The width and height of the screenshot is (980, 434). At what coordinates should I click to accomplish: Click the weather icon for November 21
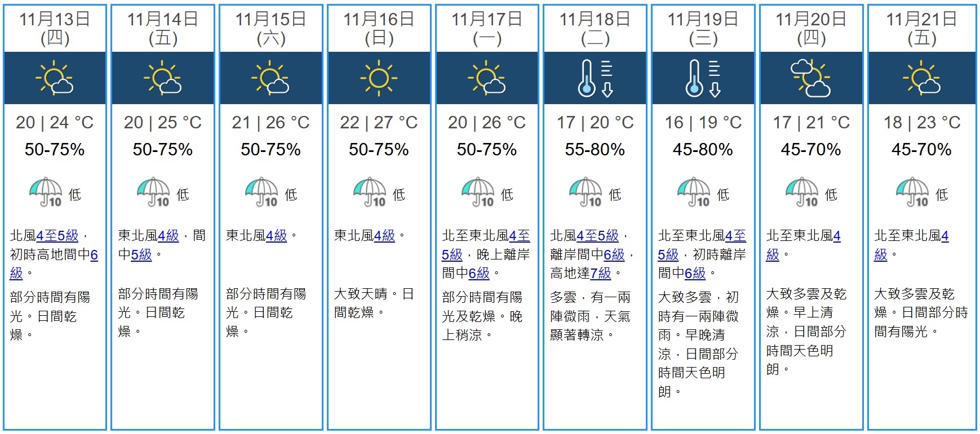[x=921, y=78]
